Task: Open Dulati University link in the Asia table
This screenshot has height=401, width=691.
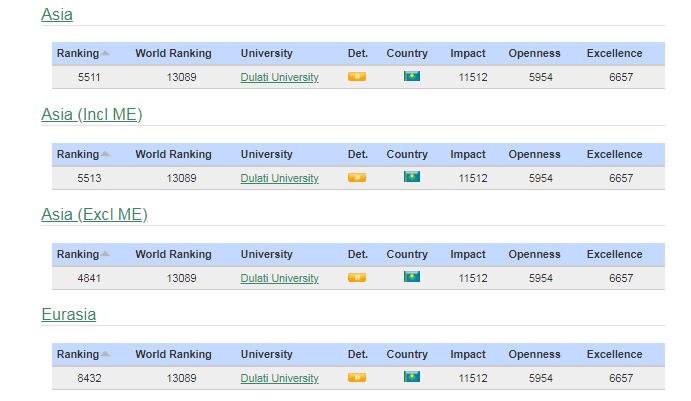Action: pyautogui.click(x=279, y=78)
